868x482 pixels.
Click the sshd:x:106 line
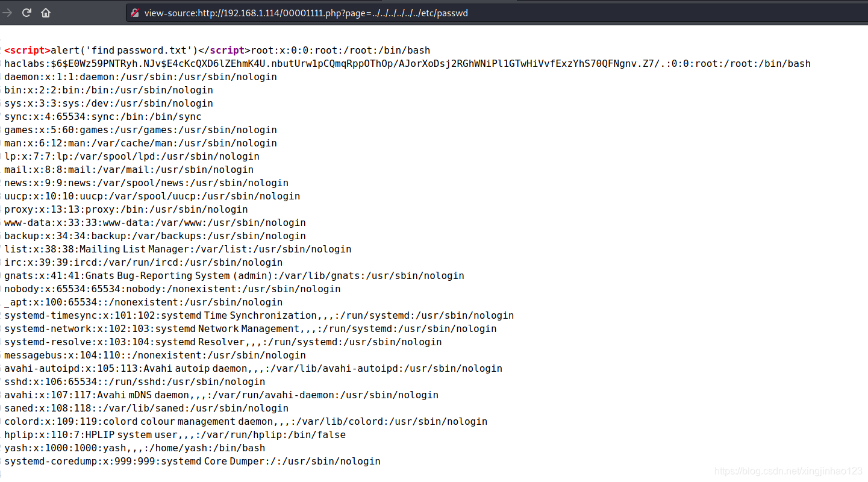[x=134, y=382]
